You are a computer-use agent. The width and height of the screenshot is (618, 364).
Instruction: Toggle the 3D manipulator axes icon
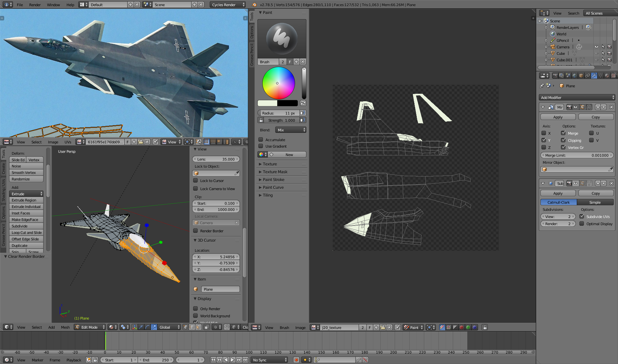click(x=134, y=327)
